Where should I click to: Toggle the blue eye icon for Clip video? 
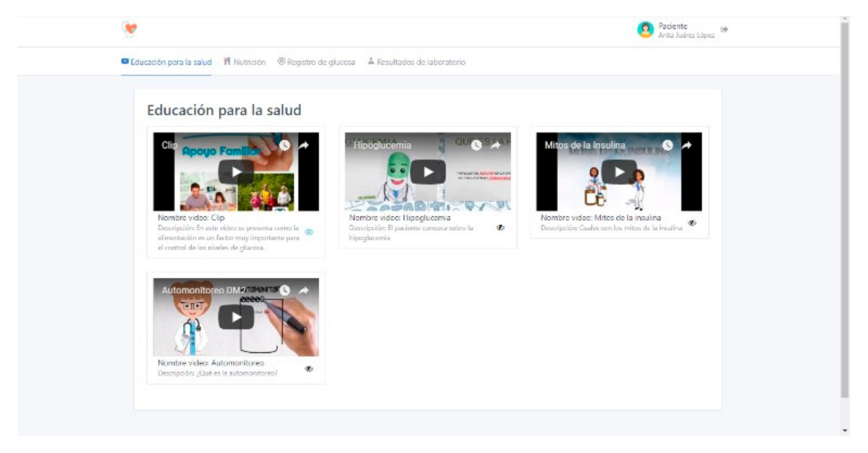pos(309,232)
